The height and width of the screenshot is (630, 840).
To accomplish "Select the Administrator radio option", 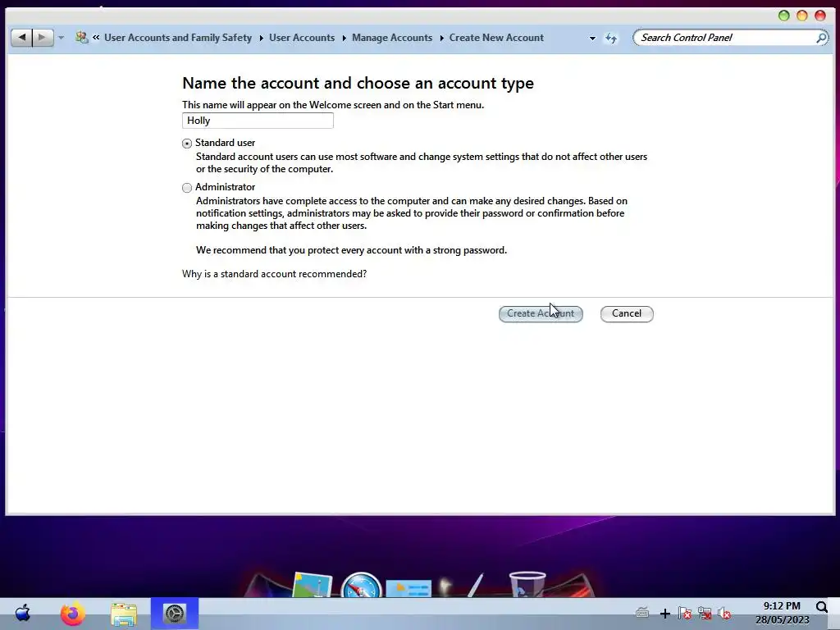I will [187, 188].
